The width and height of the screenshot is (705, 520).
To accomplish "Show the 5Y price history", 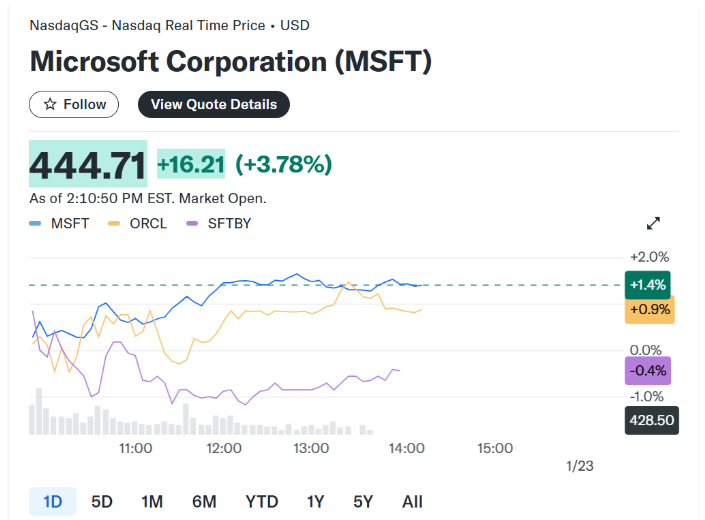I will click(x=363, y=501).
